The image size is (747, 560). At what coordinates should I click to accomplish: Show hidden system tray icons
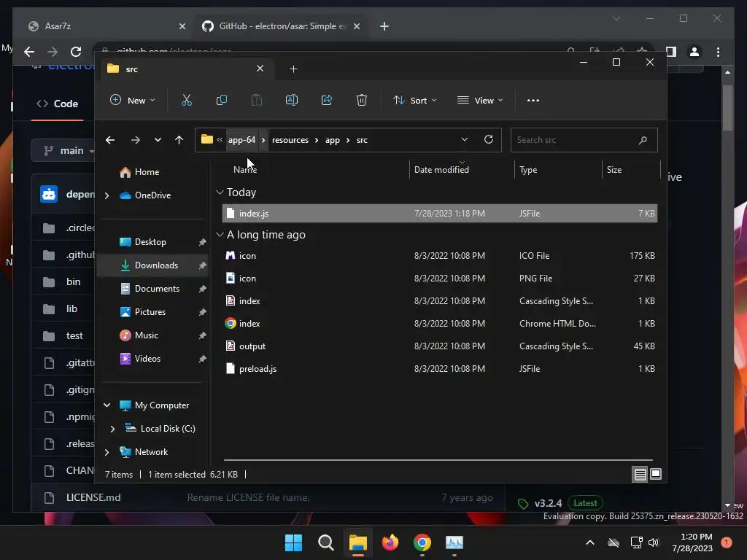589,542
